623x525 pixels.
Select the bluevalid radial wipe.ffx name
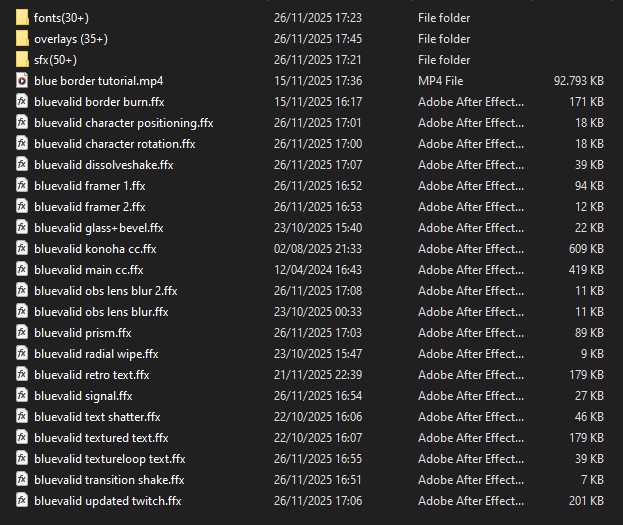pyautogui.click(x=96, y=353)
